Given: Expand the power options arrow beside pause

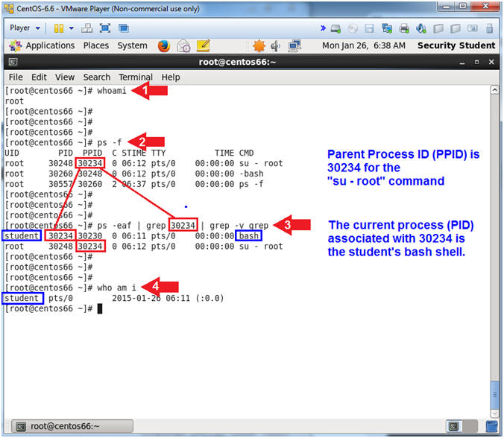Looking at the screenshot, I should [72, 28].
